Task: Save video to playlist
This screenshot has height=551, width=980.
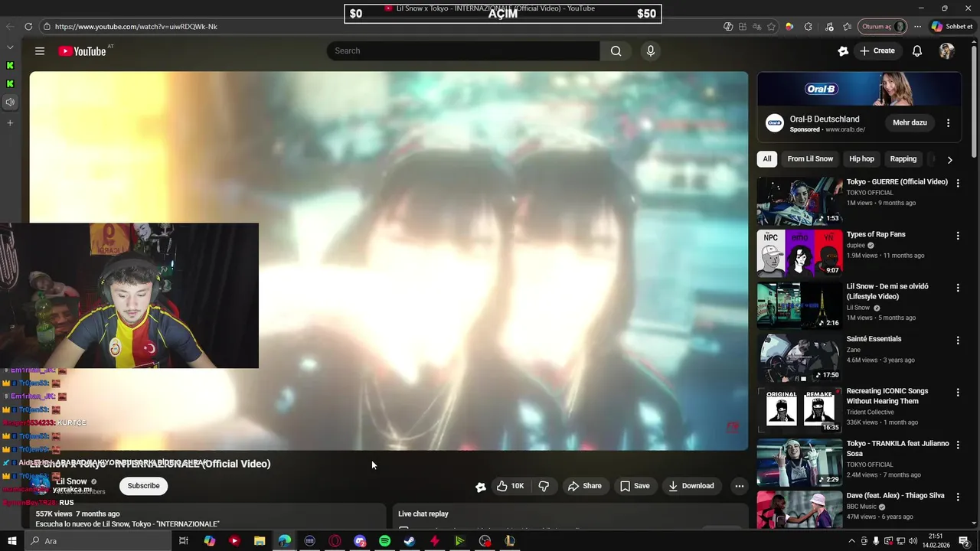Action: point(635,486)
